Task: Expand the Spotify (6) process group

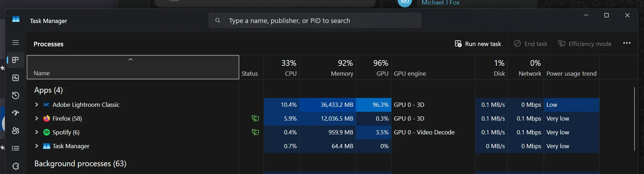Action: [x=36, y=132]
